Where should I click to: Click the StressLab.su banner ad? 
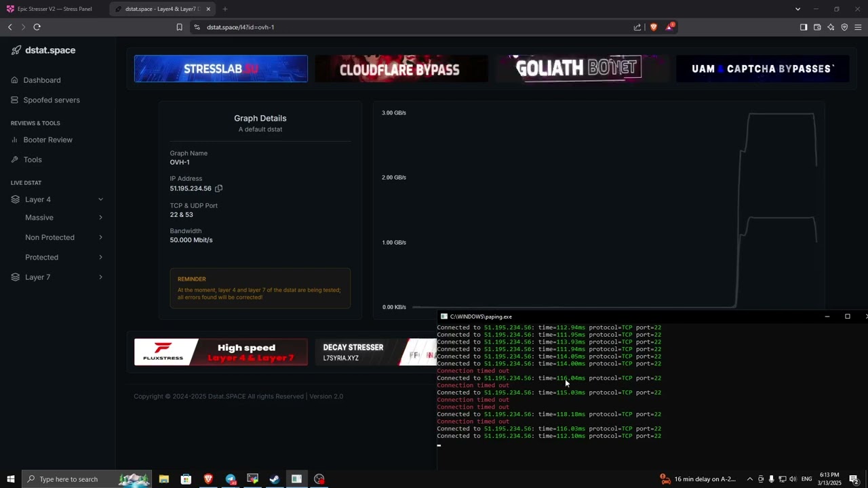pos(220,68)
